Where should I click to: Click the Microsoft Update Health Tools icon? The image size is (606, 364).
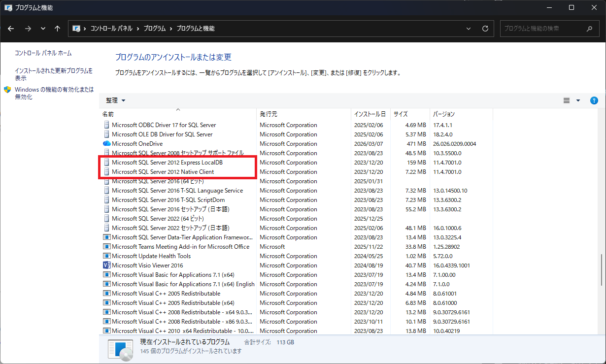106,256
